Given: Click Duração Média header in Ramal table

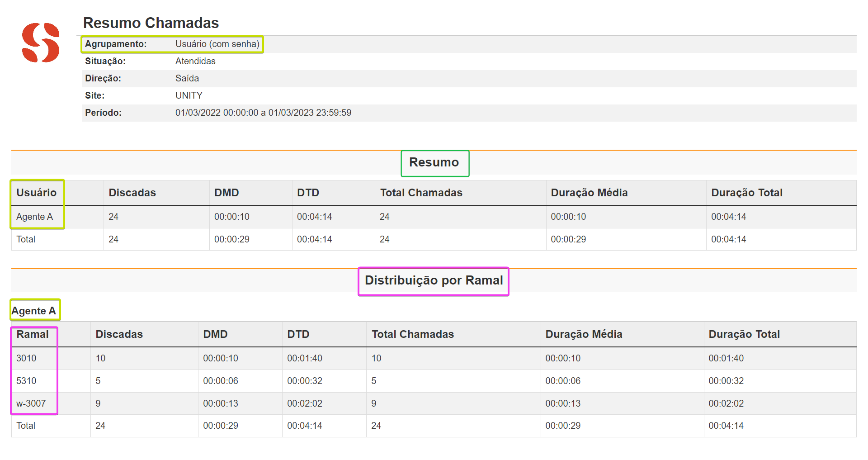Looking at the screenshot, I should [584, 334].
